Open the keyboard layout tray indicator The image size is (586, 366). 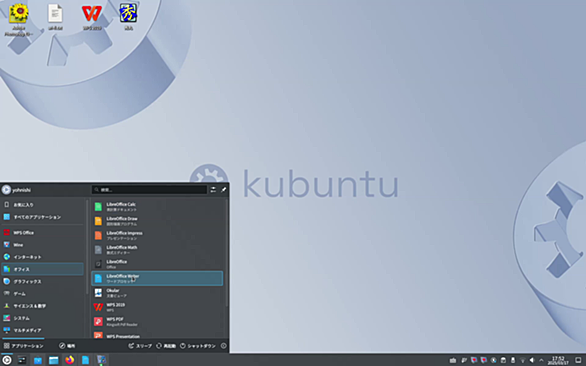click(x=453, y=360)
